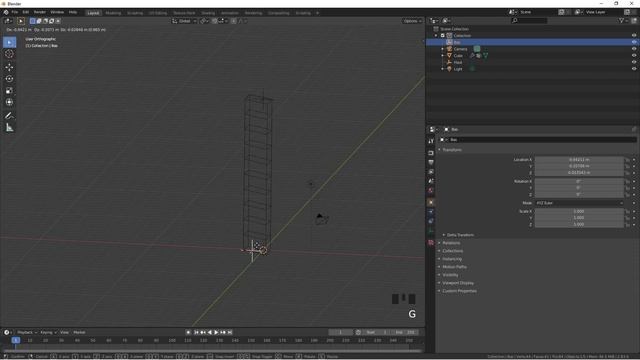Open the Texture properties tab
This screenshot has width=640, height=360.
(x=431, y=242)
